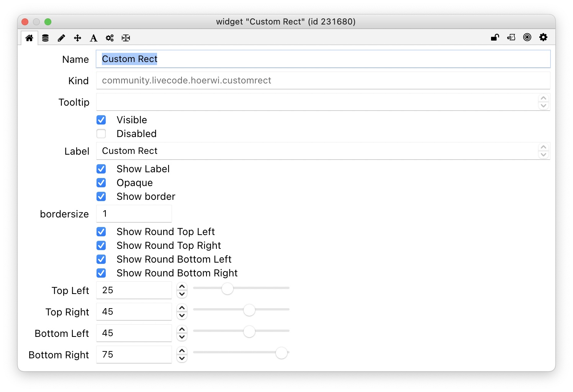573x392 pixels.
Task: Open the database stack (Custom Properties) tab
Action: pyautogui.click(x=45, y=38)
